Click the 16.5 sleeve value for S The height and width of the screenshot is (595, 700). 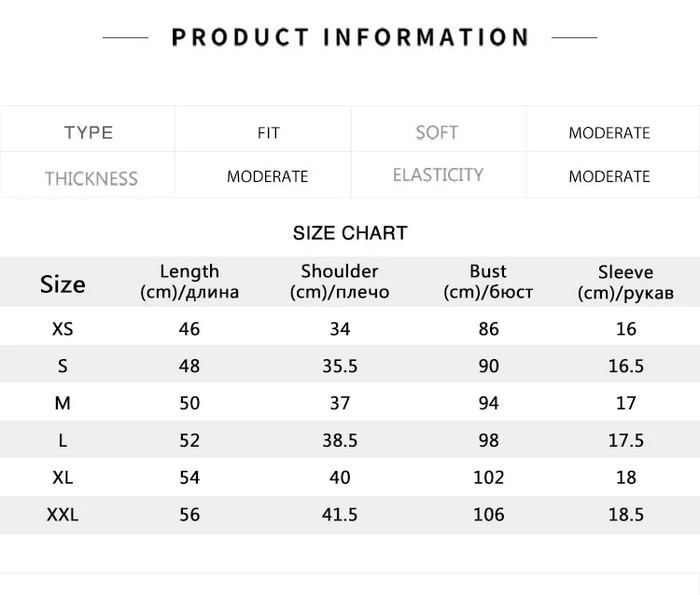[625, 366]
